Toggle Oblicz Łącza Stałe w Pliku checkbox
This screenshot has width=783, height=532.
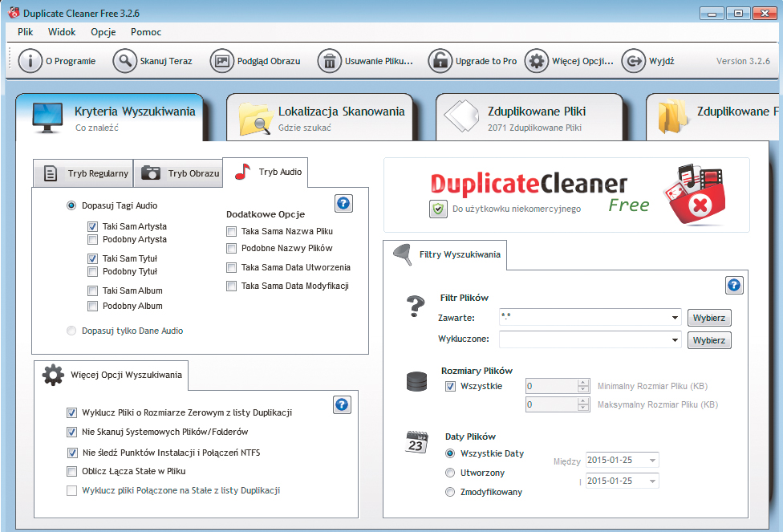(x=72, y=471)
